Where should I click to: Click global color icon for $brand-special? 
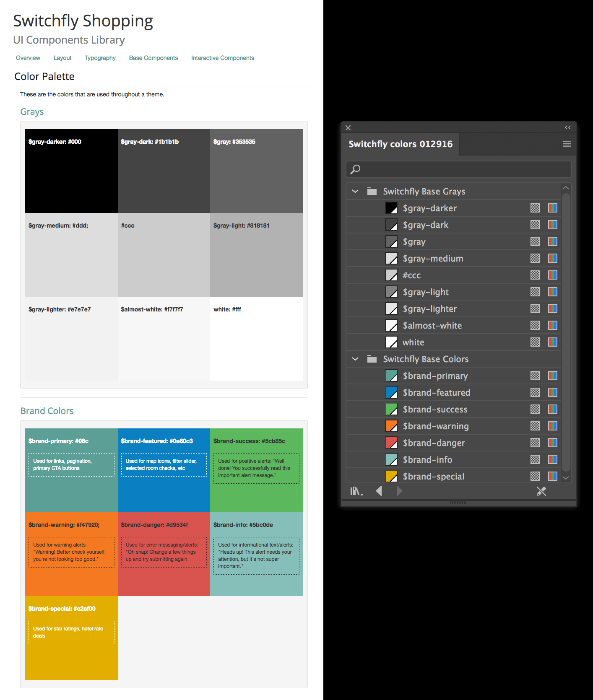[535, 476]
